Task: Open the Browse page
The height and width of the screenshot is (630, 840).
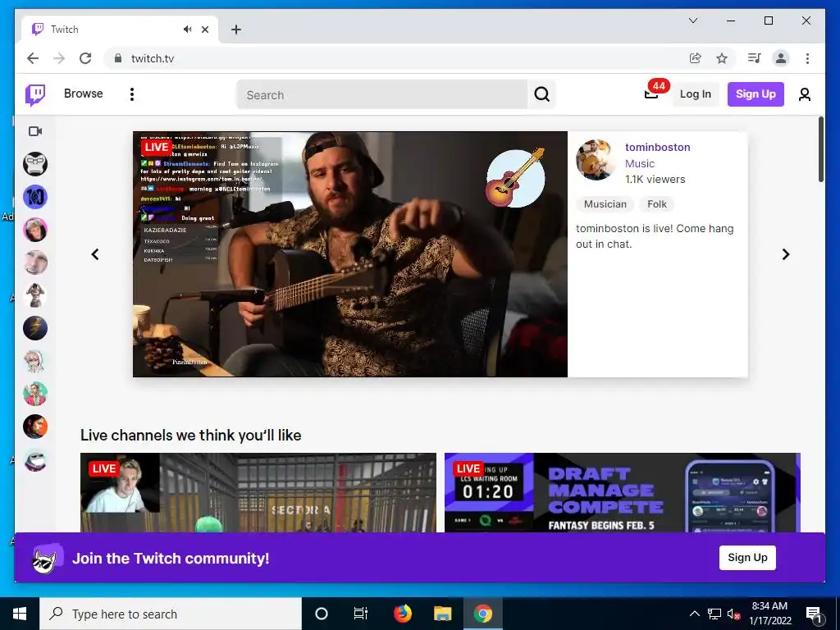Action: point(83,94)
